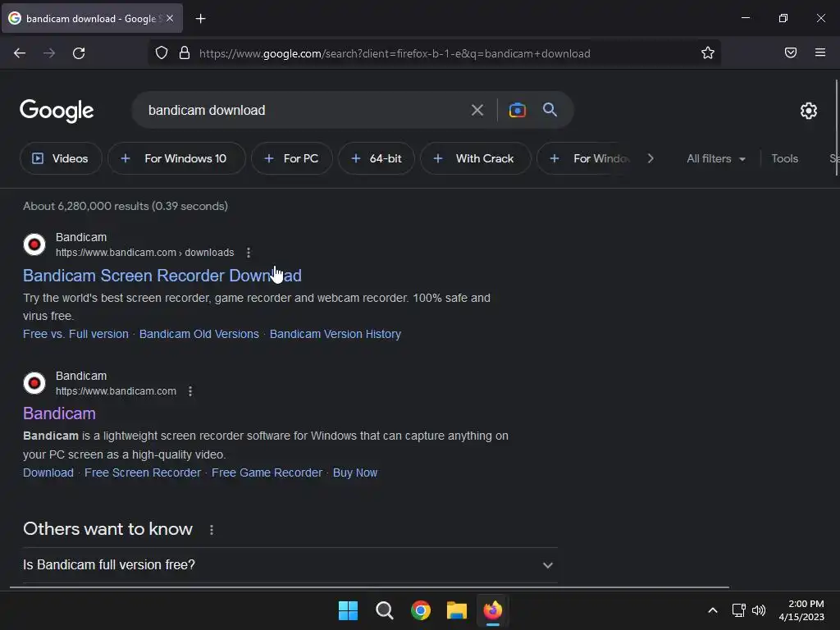
Task: Add the For Windows 10 filter chip
Action: 177,158
